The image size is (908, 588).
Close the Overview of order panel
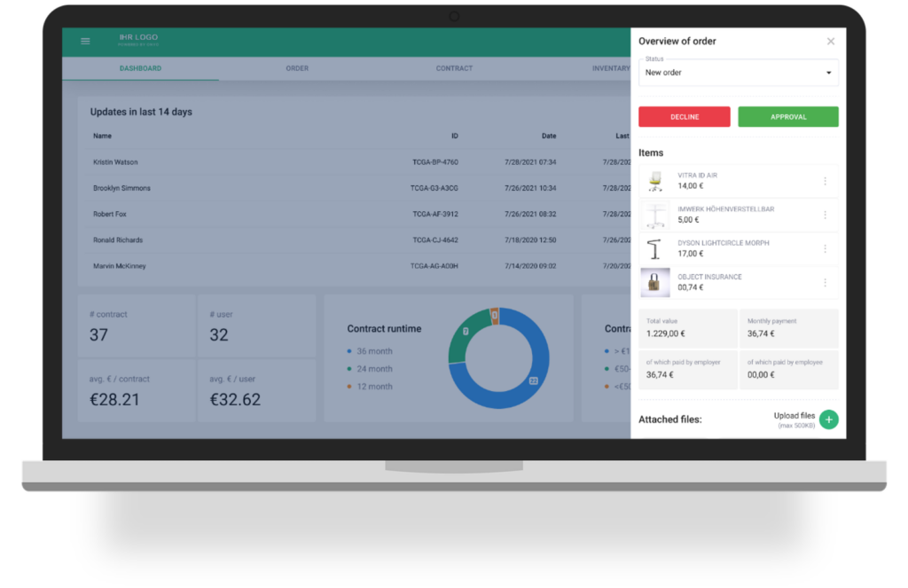pos(830,41)
